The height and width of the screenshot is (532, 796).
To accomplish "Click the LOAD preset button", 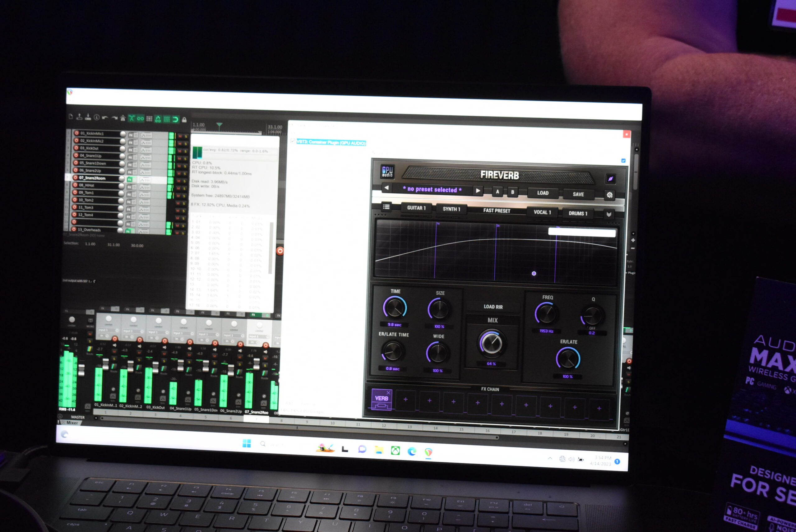I will coord(543,193).
